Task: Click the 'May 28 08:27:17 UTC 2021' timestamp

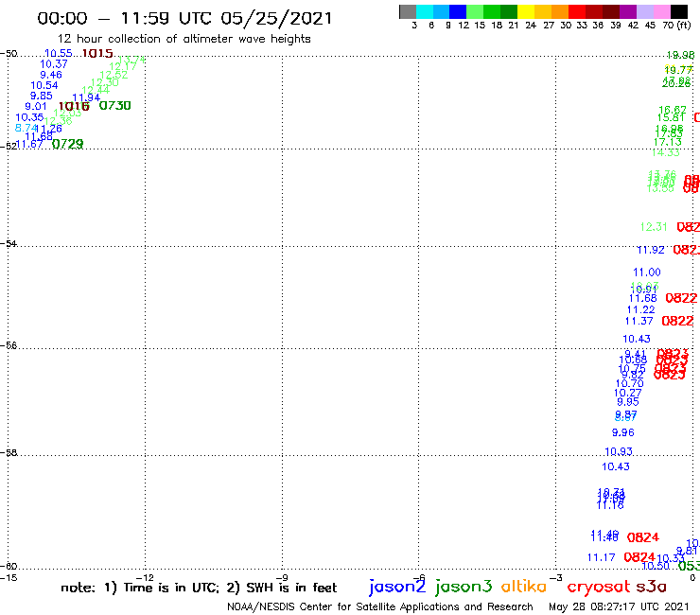Action: pos(619,606)
